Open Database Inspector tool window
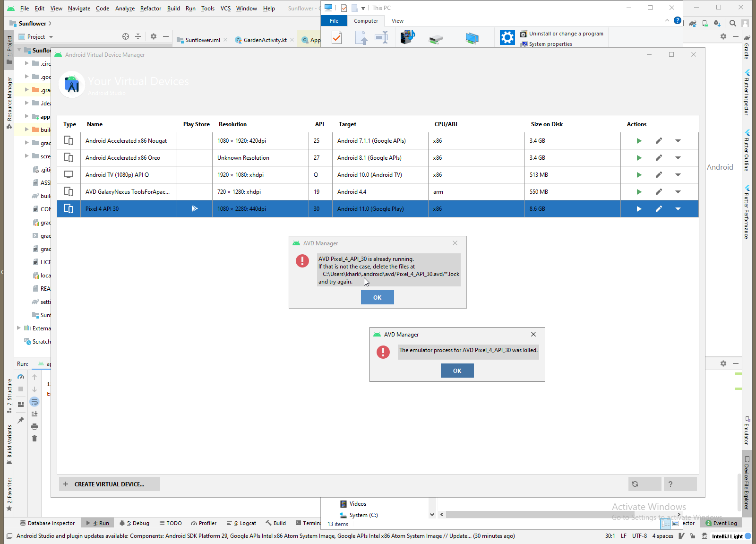Image resolution: width=756 pixels, height=544 pixels. click(47, 523)
